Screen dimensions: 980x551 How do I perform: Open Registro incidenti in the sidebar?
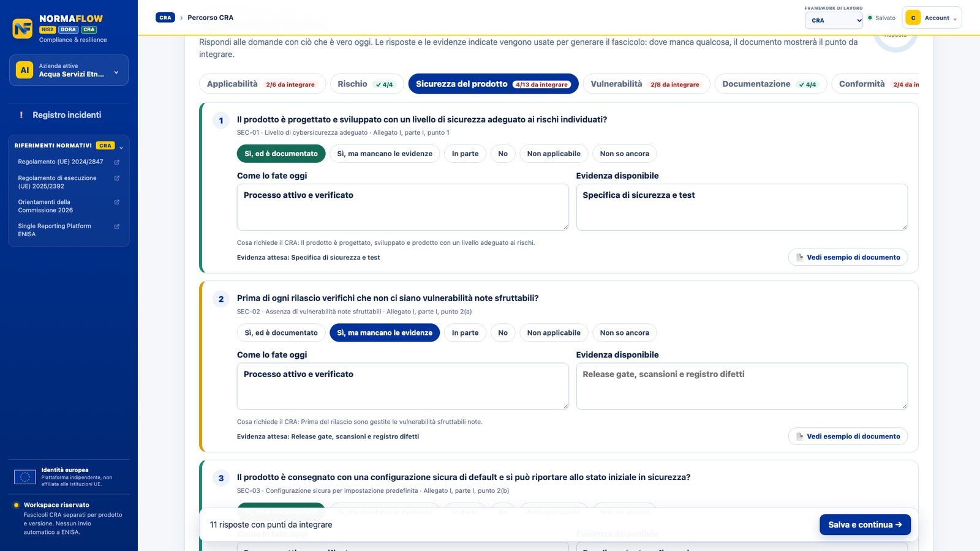click(x=67, y=115)
